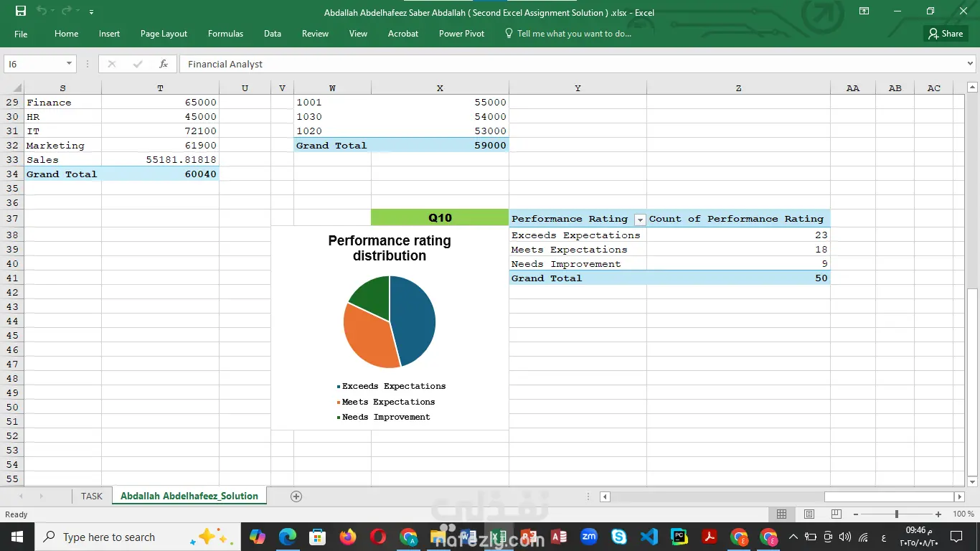Viewport: 980px width, 551px height.
Task: Switch to Page Layout view in status bar
Action: (809, 514)
